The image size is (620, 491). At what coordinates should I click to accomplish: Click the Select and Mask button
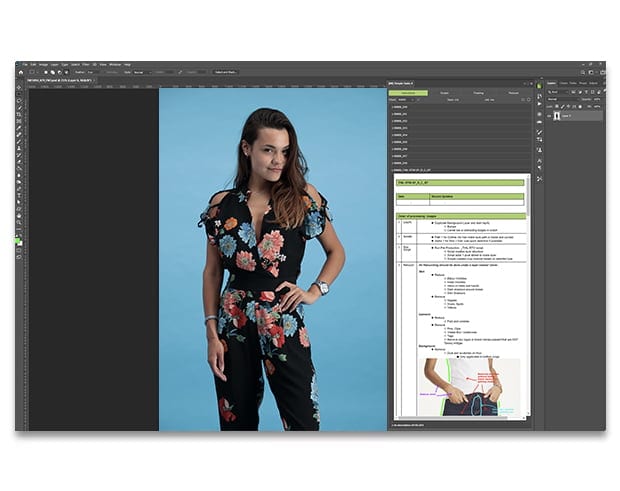pos(225,72)
